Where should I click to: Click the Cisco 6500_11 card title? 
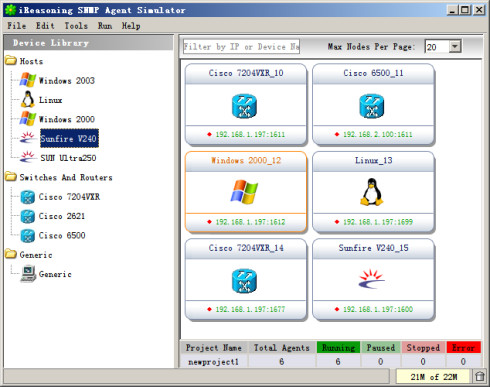[373, 73]
